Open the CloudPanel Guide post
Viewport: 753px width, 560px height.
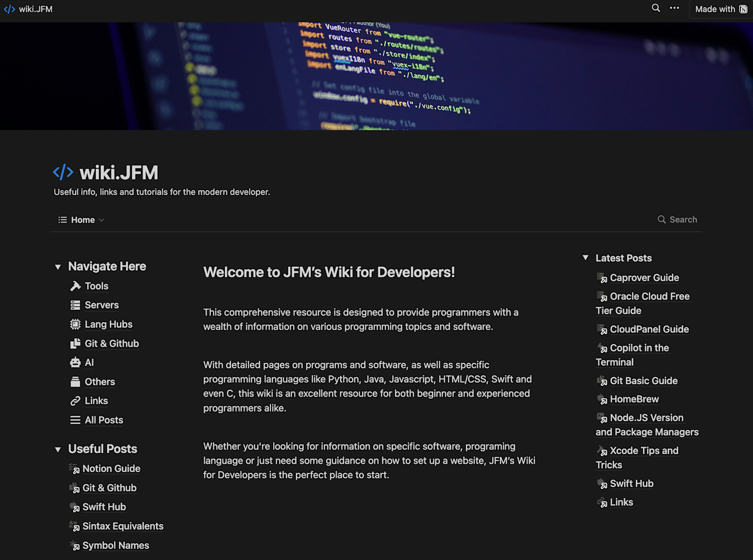[649, 329]
